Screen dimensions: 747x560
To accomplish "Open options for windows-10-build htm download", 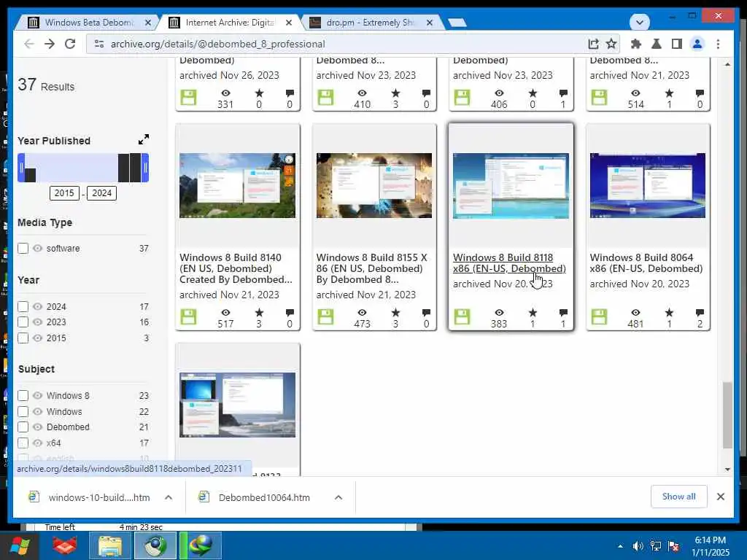I will pos(169,497).
